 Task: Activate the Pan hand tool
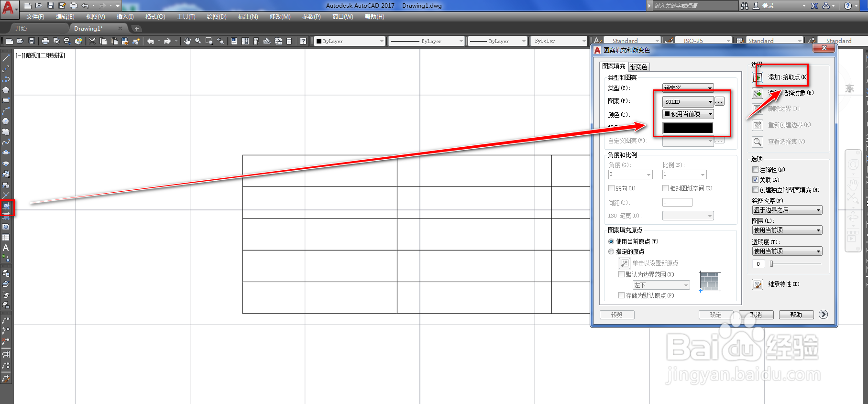pos(187,41)
